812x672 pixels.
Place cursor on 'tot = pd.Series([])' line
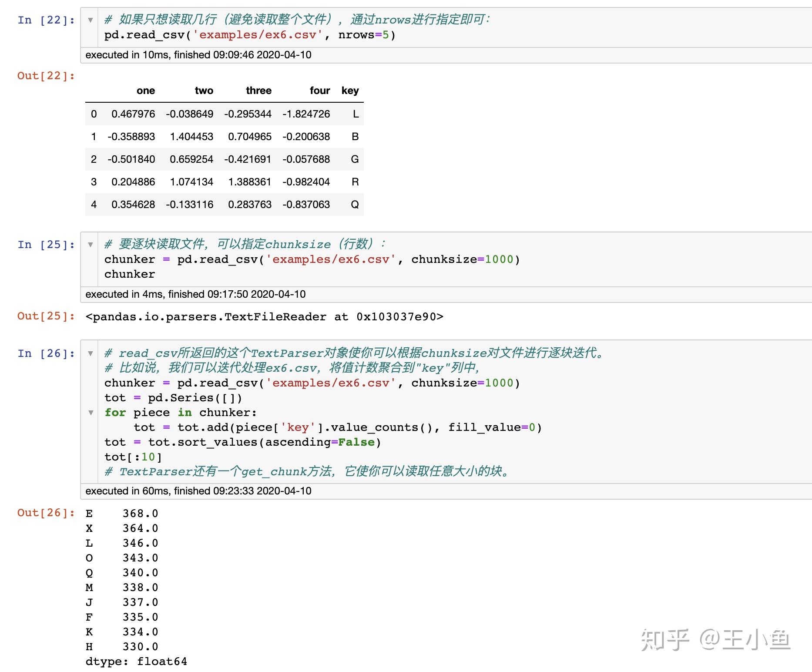point(173,398)
